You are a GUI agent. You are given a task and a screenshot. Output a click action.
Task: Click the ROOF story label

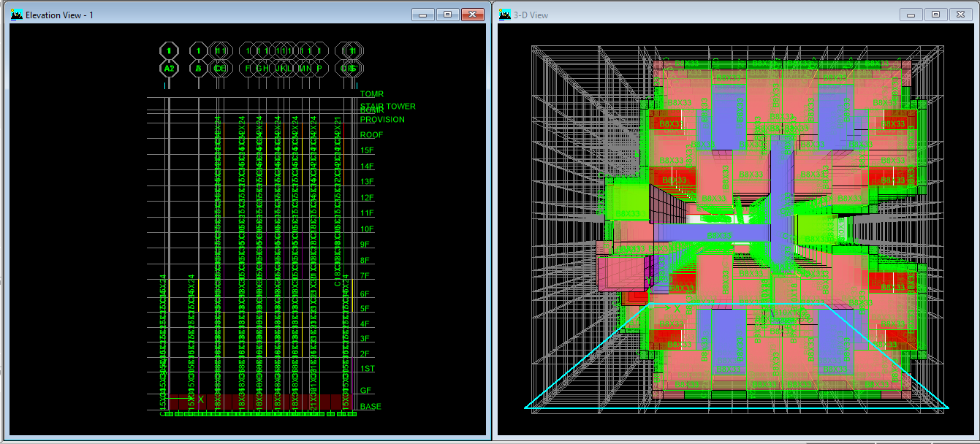pos(371,135)
